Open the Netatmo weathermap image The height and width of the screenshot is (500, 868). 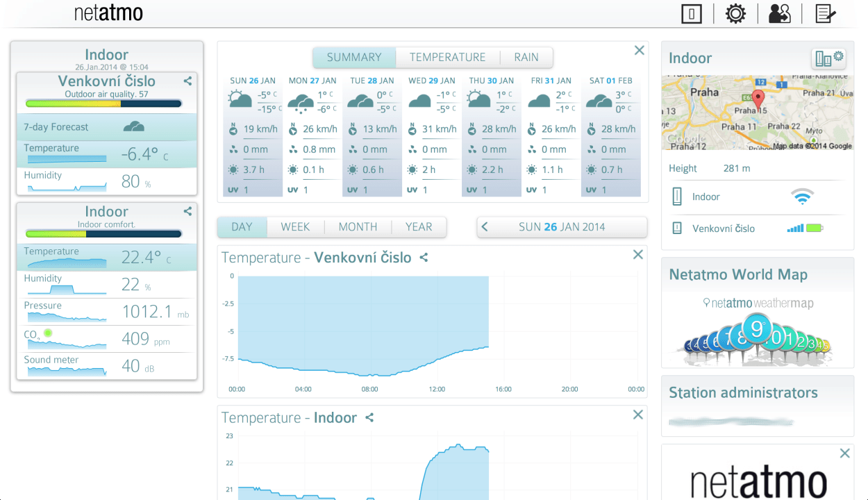758,331
